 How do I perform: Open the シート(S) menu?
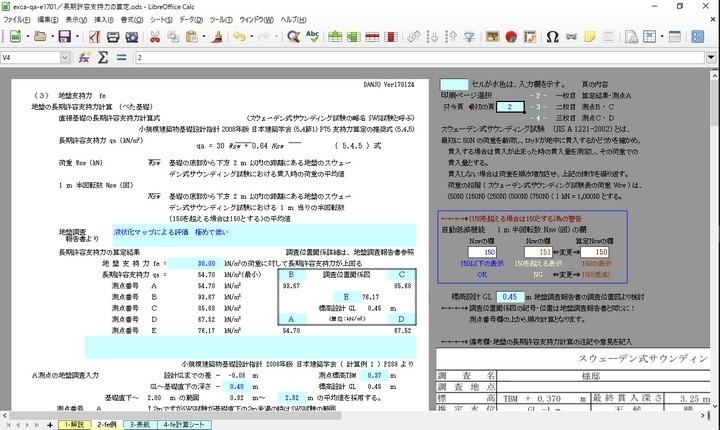tap(161, 20)
